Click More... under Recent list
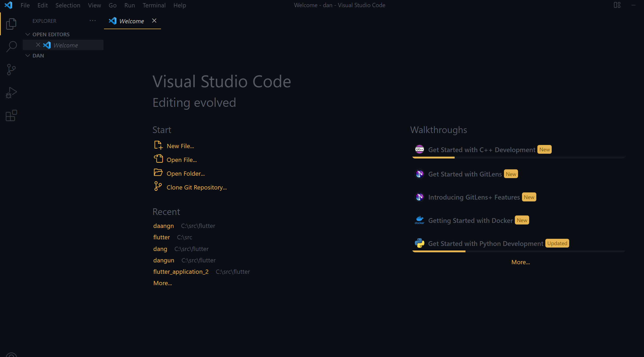644x357 pixels. [x=163, y=283]
